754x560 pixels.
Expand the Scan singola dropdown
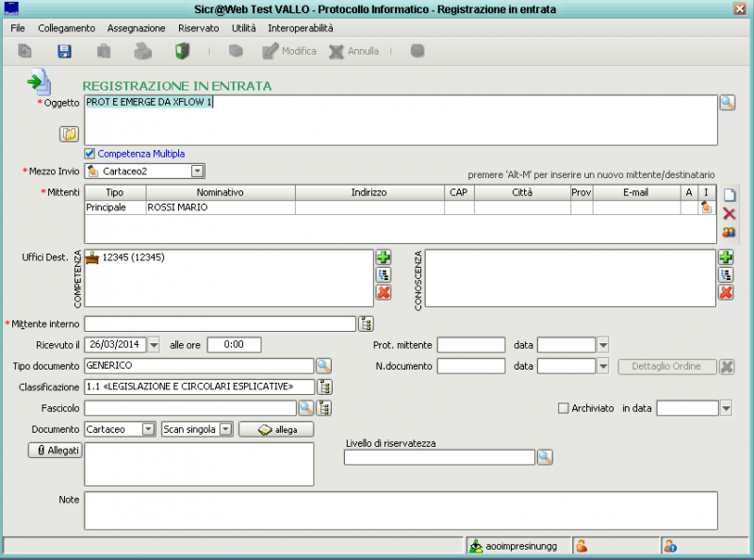(x=225, y=429)
